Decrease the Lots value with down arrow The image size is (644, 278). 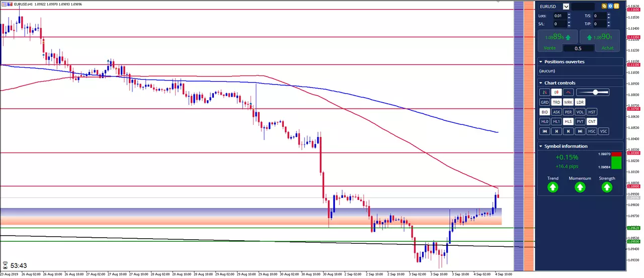569,17
